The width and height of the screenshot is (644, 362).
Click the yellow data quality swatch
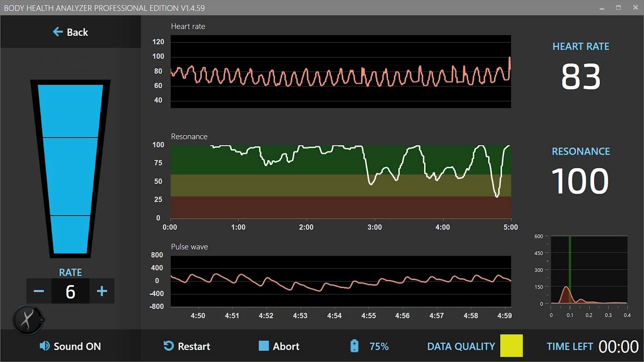pyautogui.click(x=511, y=346)
